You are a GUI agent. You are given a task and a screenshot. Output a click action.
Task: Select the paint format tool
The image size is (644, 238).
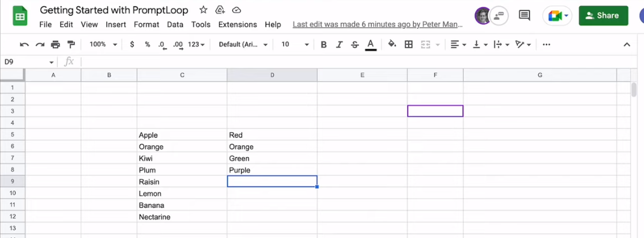71,44
